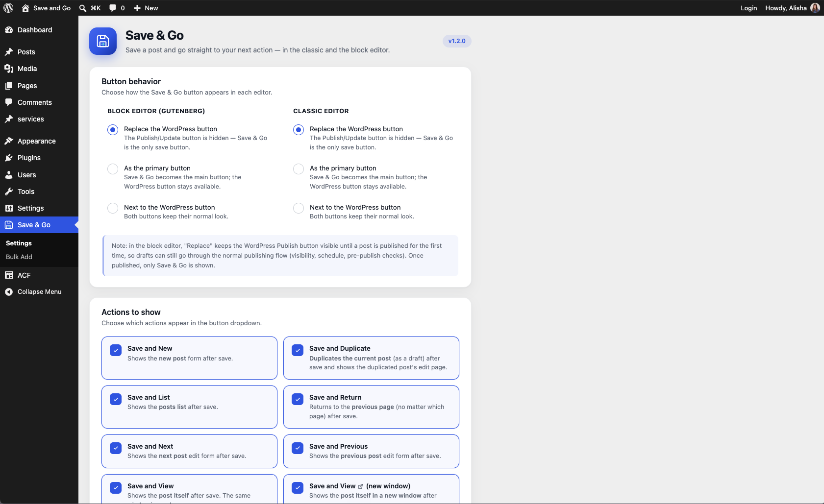
Task: Click the WordPress logo in admin bar
Action: [8, 8]
